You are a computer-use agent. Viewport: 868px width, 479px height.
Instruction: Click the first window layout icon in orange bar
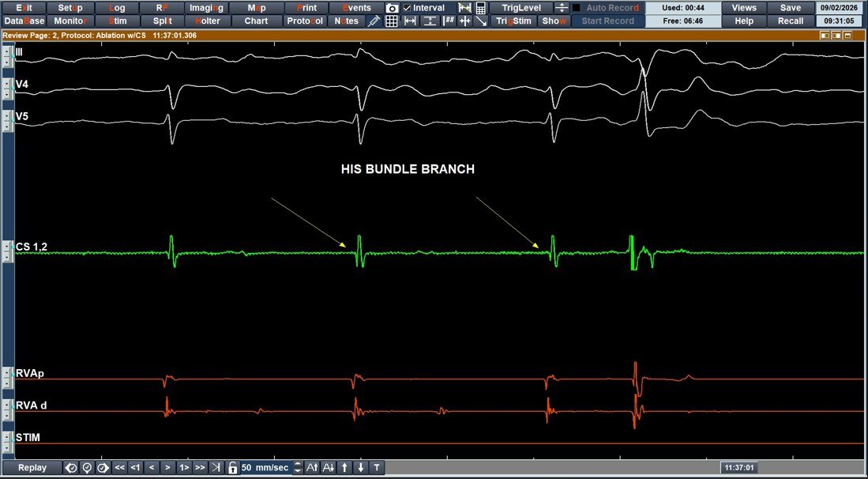pos(825,35)
